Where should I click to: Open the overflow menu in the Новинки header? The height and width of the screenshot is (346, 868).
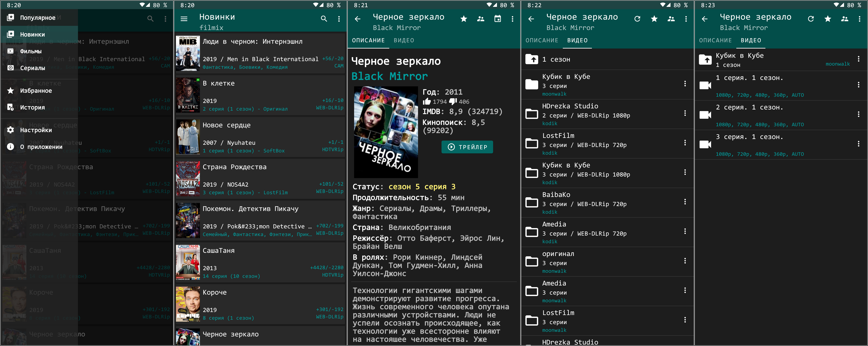click(339, 19)
